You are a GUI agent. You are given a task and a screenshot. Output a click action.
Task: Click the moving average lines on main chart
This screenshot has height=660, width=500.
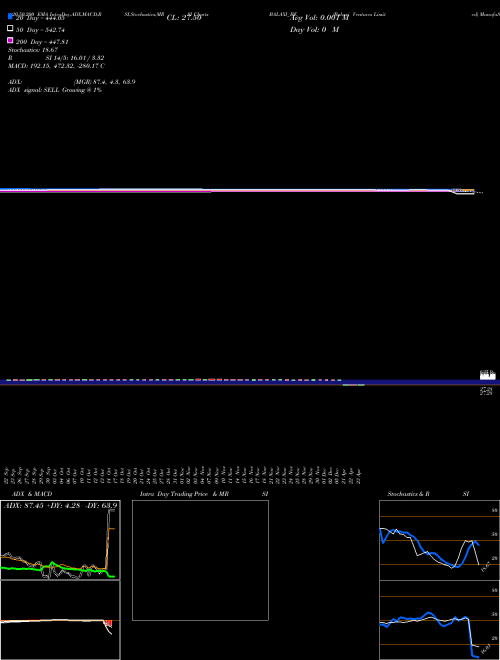click(238, 191)
